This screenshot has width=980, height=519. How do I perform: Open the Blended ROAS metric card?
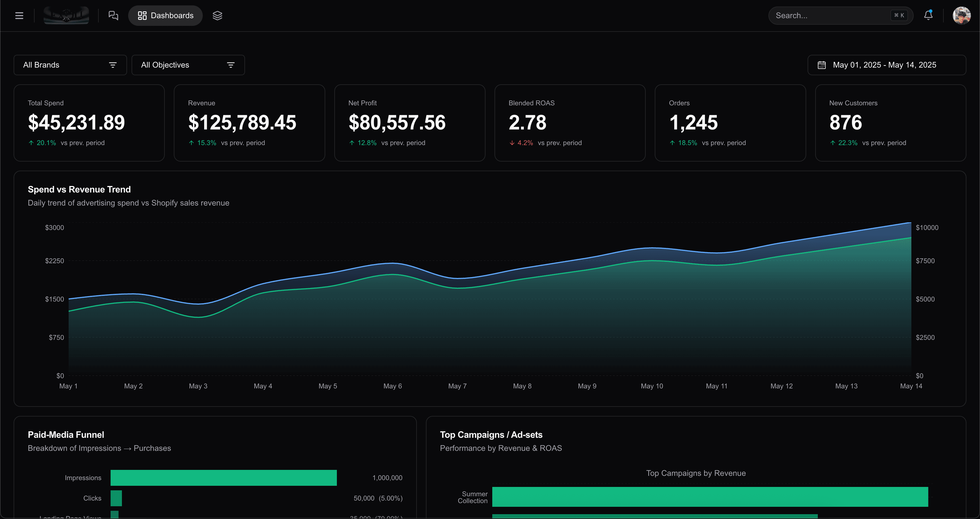coord(569,123)
